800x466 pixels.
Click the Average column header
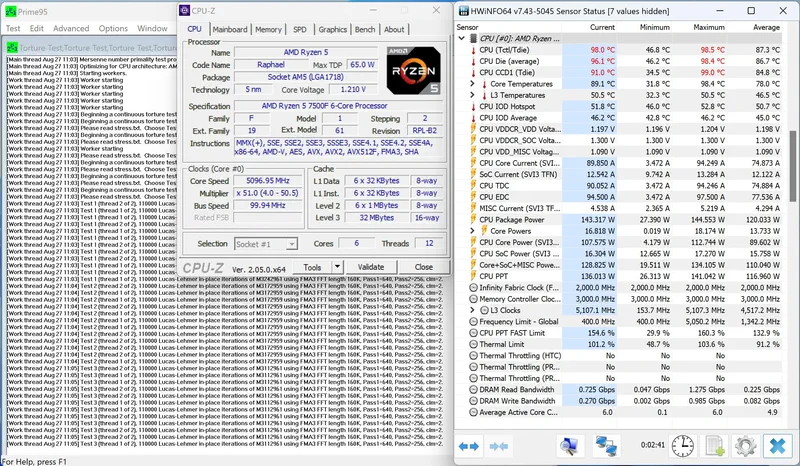tap(766, 27)
